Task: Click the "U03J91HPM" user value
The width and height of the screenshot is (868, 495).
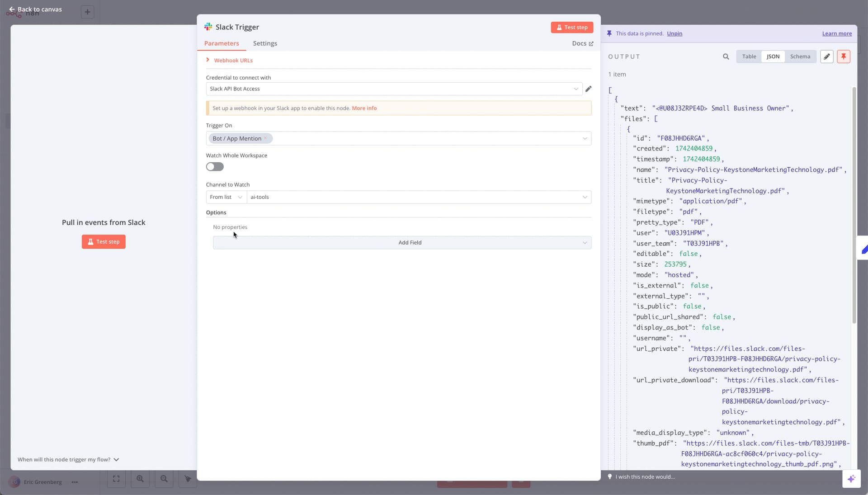Action: (x=684, y=233)
